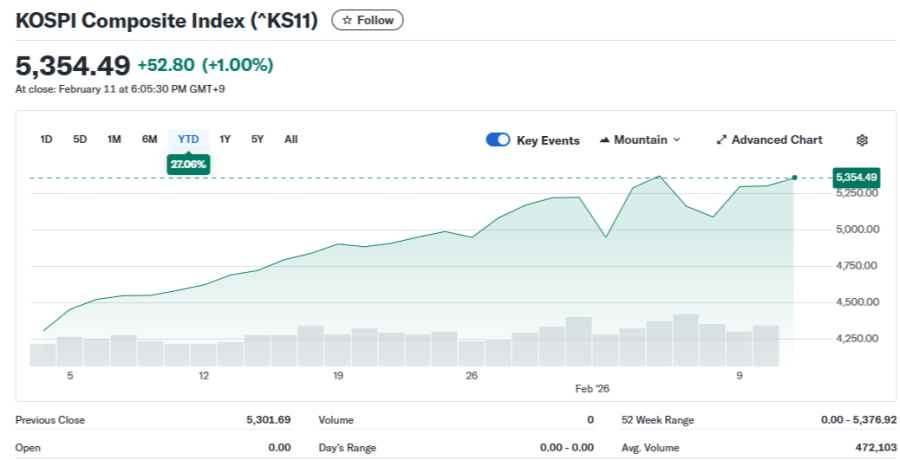The width and height of the screenshot is (900, 460).
Task: Click the Advanced Chart expand arrows icon
Action: 722,140
